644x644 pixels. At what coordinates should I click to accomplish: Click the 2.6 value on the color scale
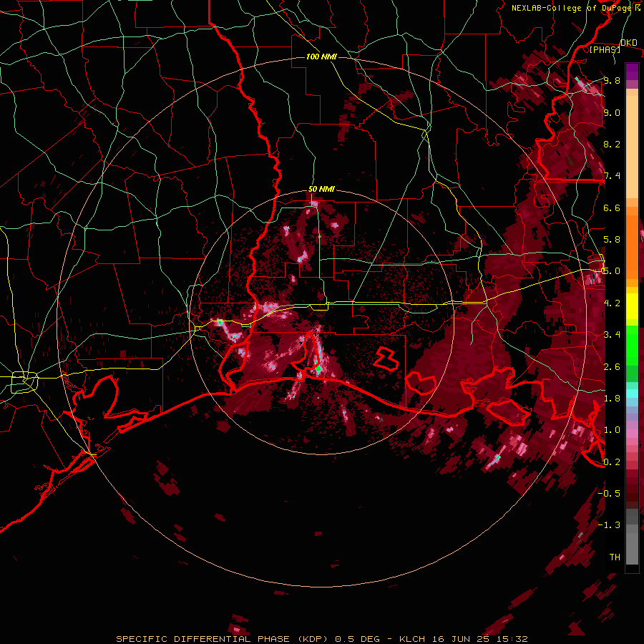[612, 367]
